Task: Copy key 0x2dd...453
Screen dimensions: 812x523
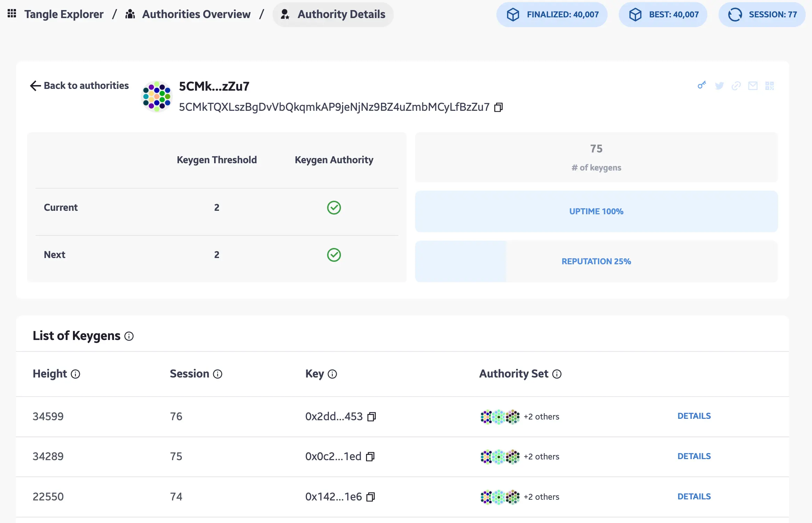Action: [x=372, y=417]
